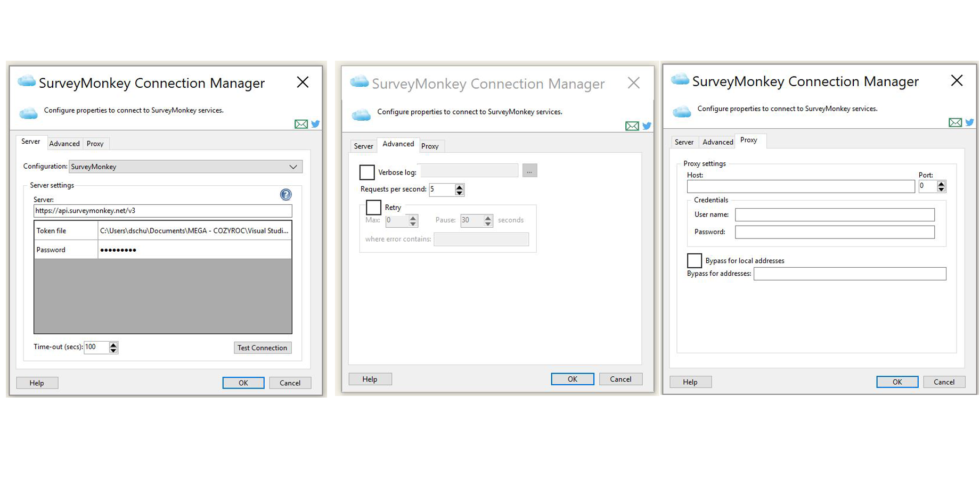Click Cancel in the Server settings window
980x479 pixels.
[x=290, y=383]
